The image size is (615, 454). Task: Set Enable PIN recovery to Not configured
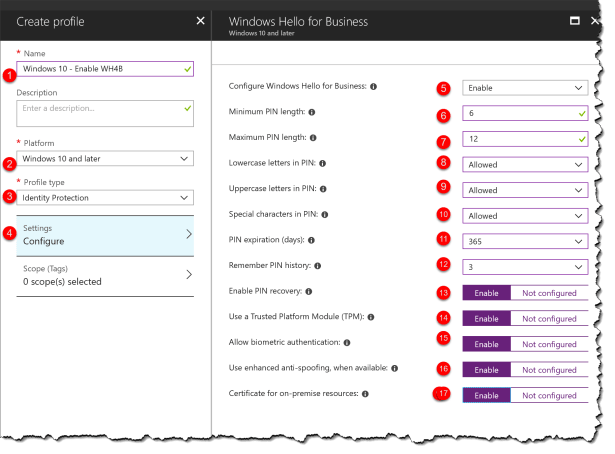coord(548,293)
